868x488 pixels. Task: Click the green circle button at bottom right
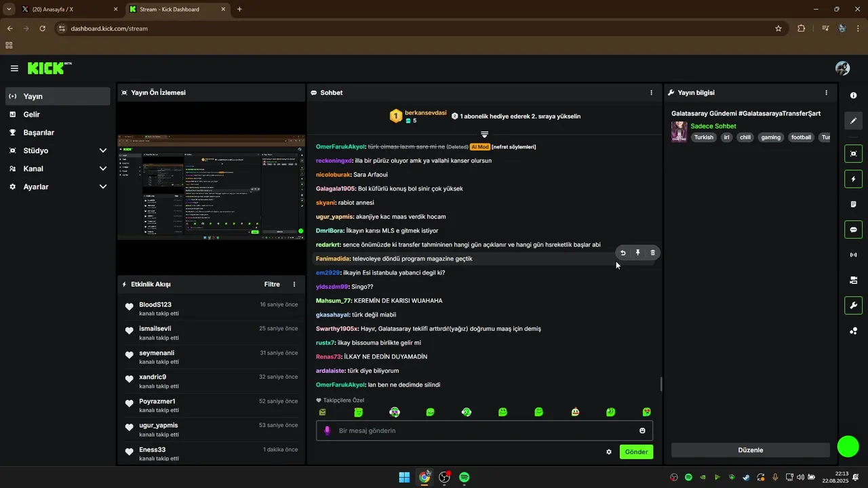pyautogui.click(x=848, y=446)
